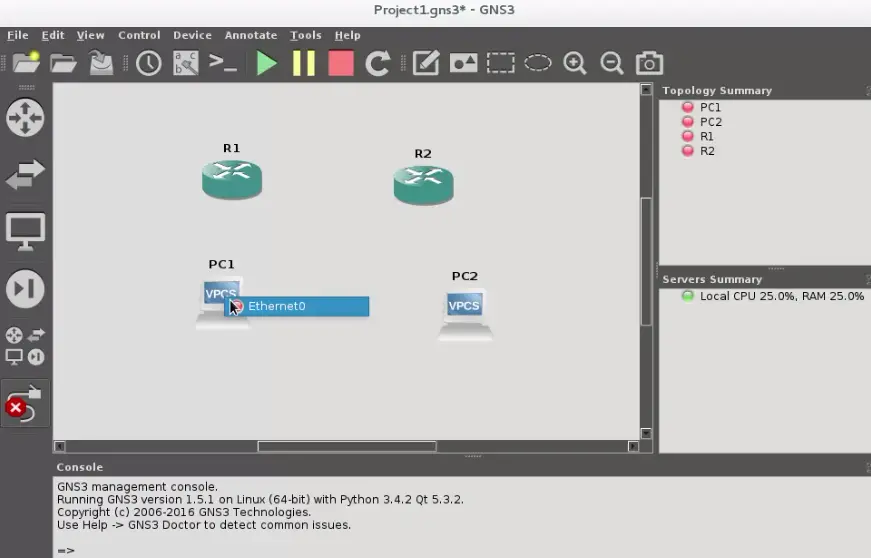Cancel the add a link tool
871x558 pixels.
click(x=24, y=403)
